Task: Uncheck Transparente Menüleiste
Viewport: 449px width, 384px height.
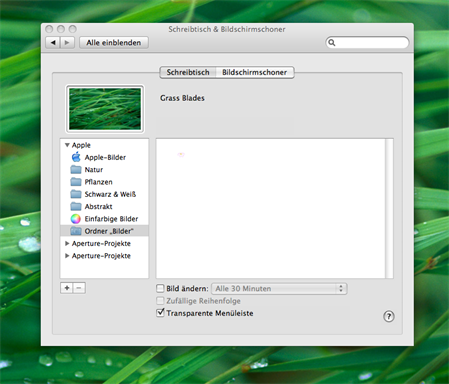Action: click(160, 313)
